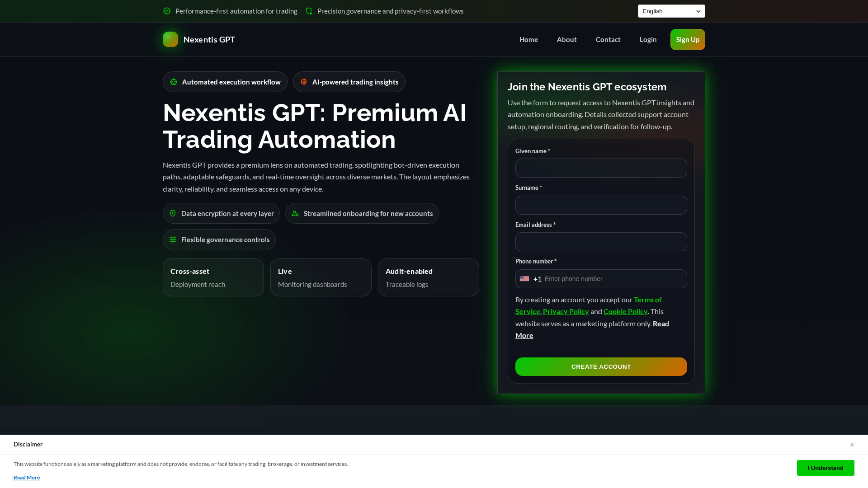Open the Privacy Policy link
The width and height of the screenshot is (868, 488).
566,311
